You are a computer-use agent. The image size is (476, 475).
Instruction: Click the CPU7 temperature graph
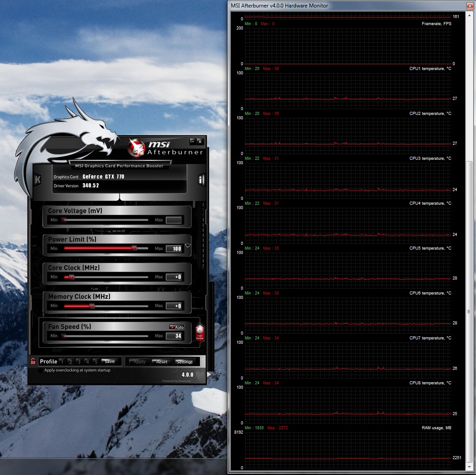(348, 360)
